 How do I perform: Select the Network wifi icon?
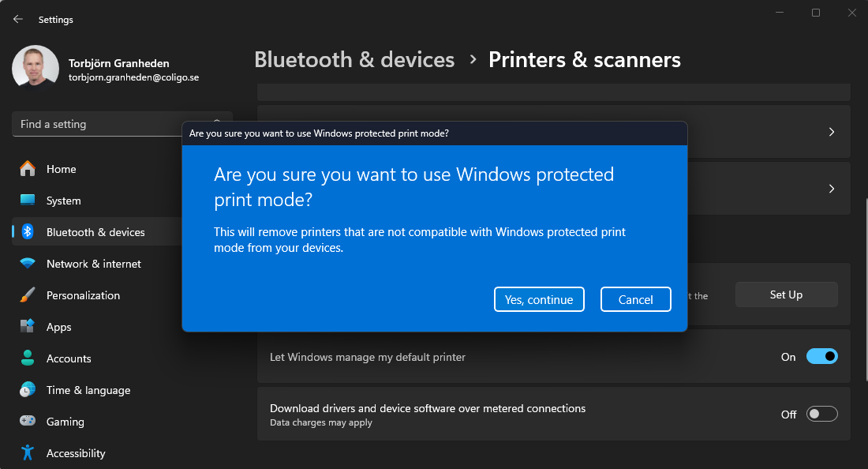pyautogui.click(x=27, y=263)
